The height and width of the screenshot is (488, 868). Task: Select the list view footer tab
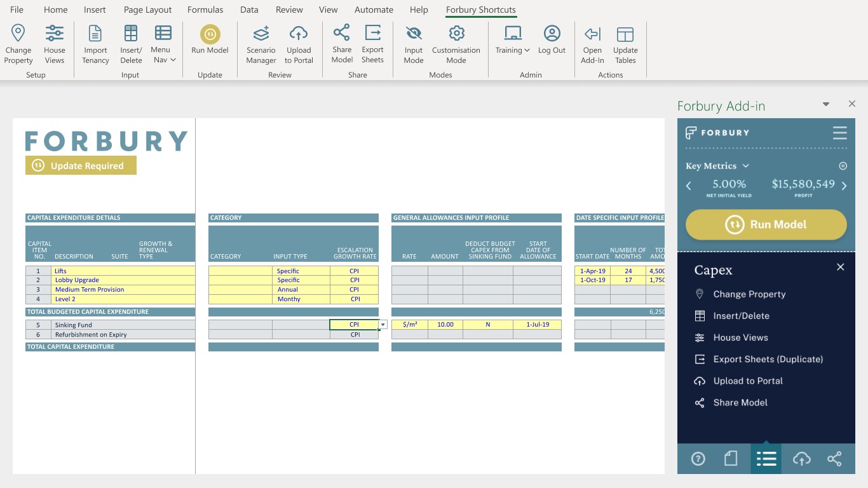(766, 459)
